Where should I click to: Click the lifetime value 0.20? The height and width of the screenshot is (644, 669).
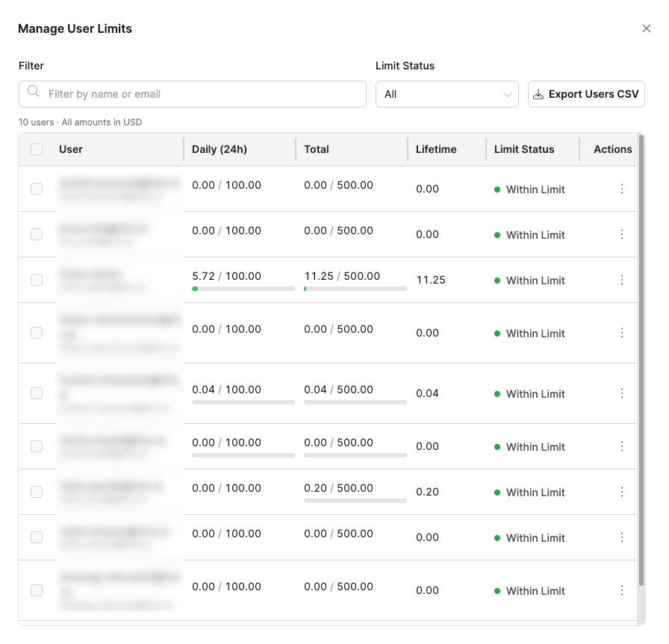(427, 492)
